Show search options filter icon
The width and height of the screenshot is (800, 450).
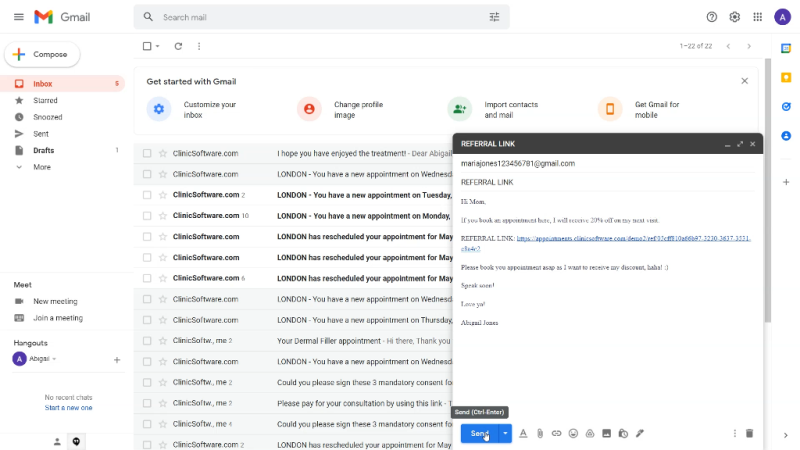pos(494,17)
